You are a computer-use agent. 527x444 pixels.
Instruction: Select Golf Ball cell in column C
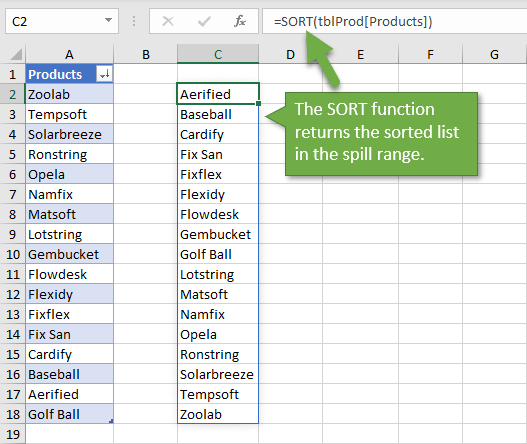218,254
